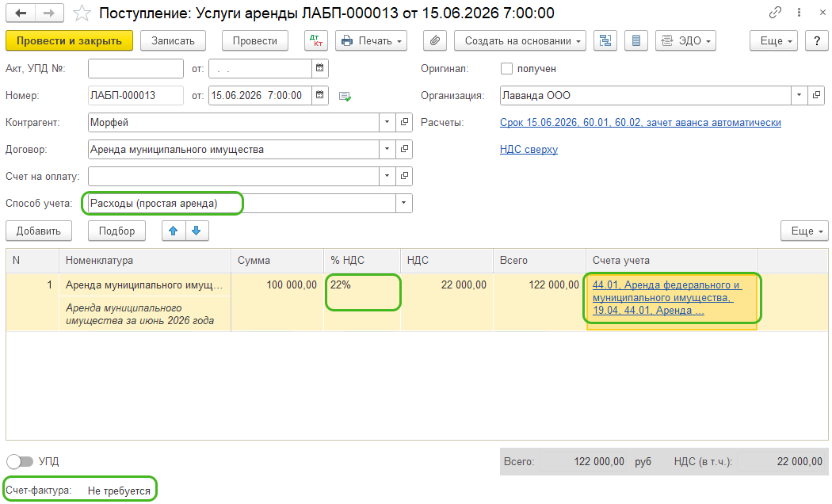The width and height of the screenshot is (832, 504).
Task: Tick the Оригинал получен checkbox
Action: coord(507,69)
